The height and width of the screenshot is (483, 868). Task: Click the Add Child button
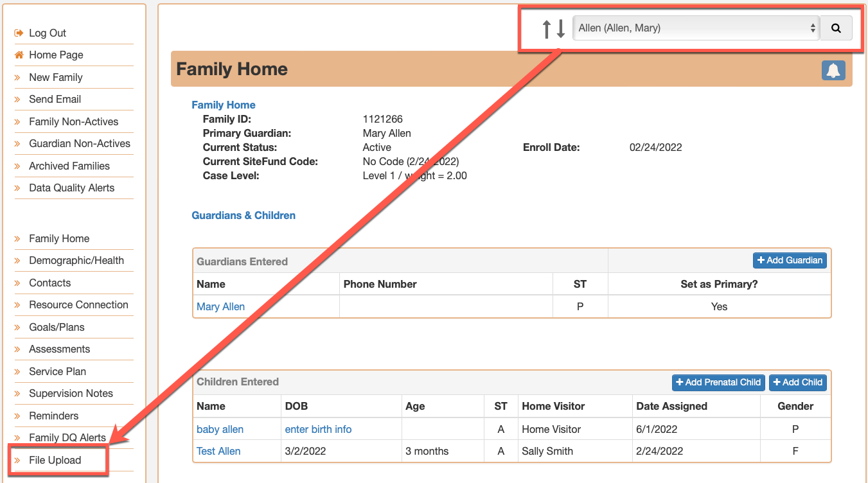point(797,382)
